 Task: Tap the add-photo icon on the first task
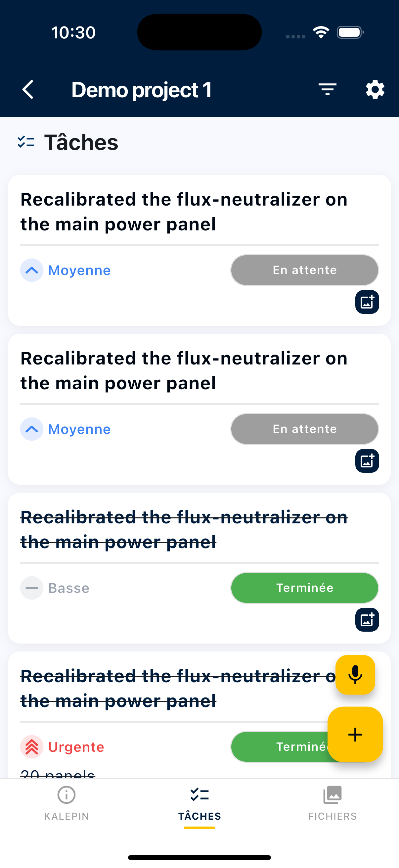pyautogui.click(x=367, y=302)
